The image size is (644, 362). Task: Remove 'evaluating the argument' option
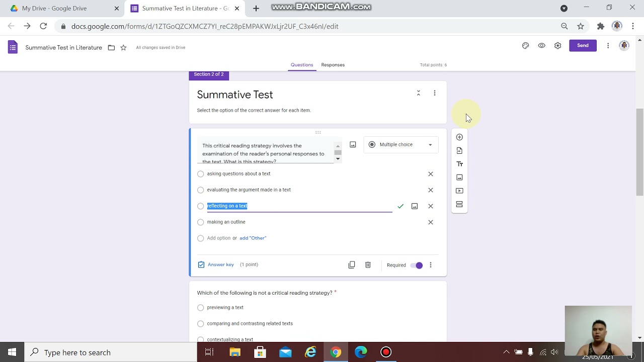coord(430,190)
